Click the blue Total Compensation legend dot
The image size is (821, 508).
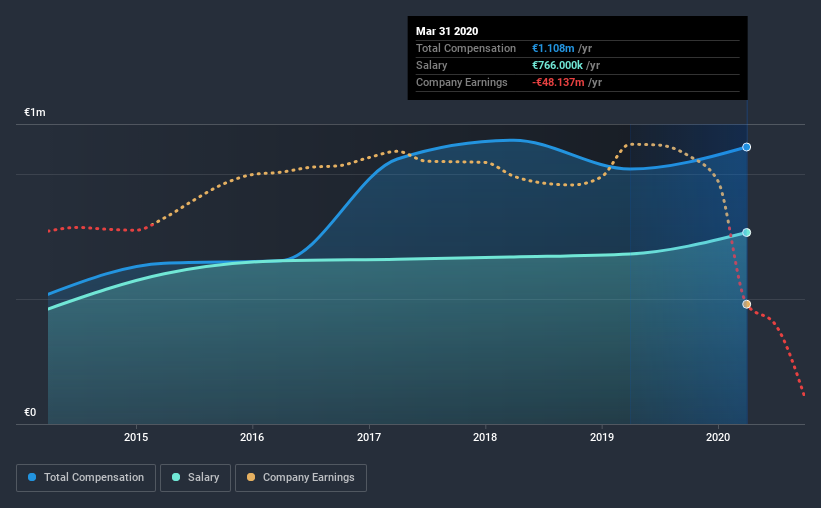point(32,477)
